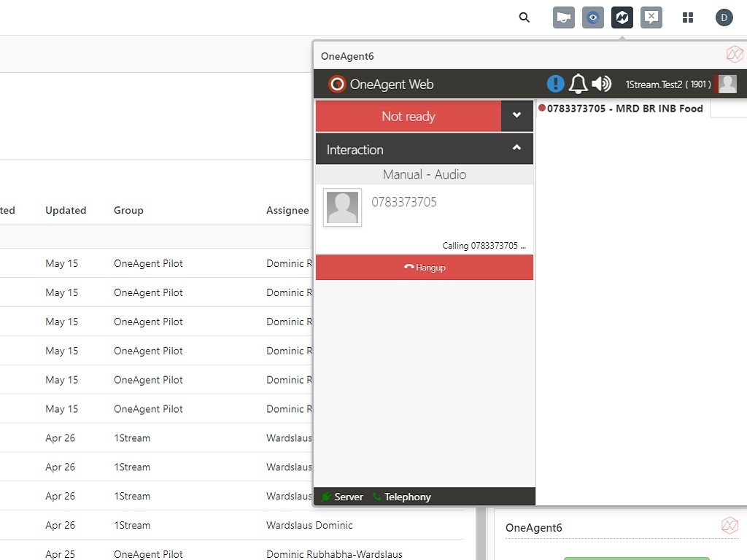Click the Telephony status indicator

402,497
